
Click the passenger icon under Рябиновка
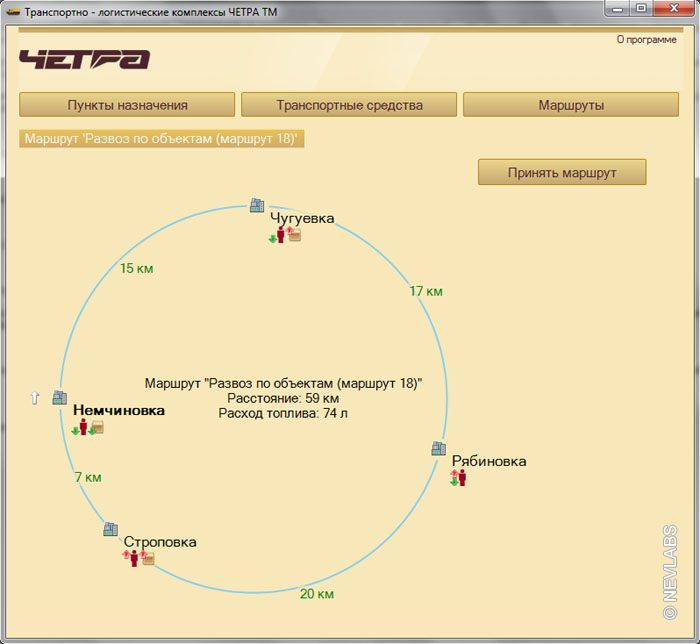461,477
